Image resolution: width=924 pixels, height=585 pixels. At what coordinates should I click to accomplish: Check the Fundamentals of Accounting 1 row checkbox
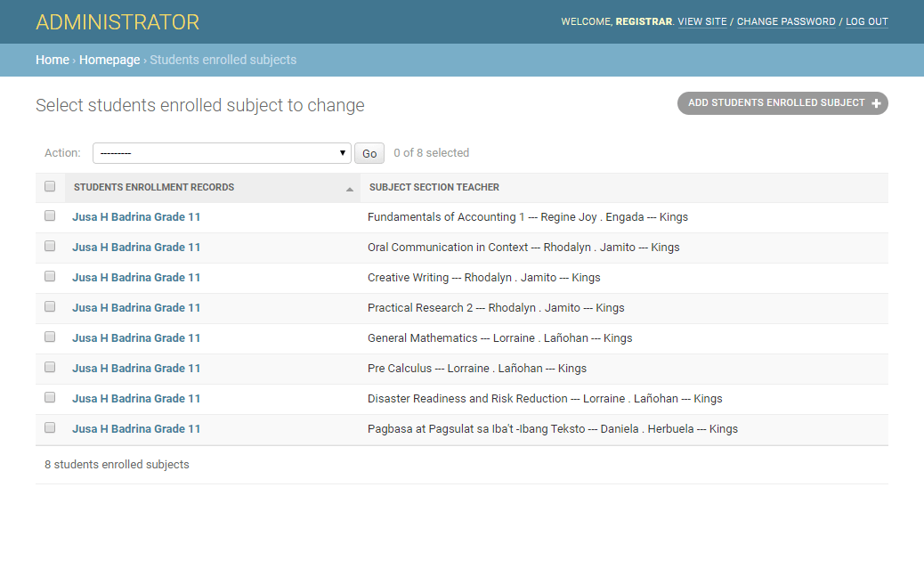coord(50,215)
